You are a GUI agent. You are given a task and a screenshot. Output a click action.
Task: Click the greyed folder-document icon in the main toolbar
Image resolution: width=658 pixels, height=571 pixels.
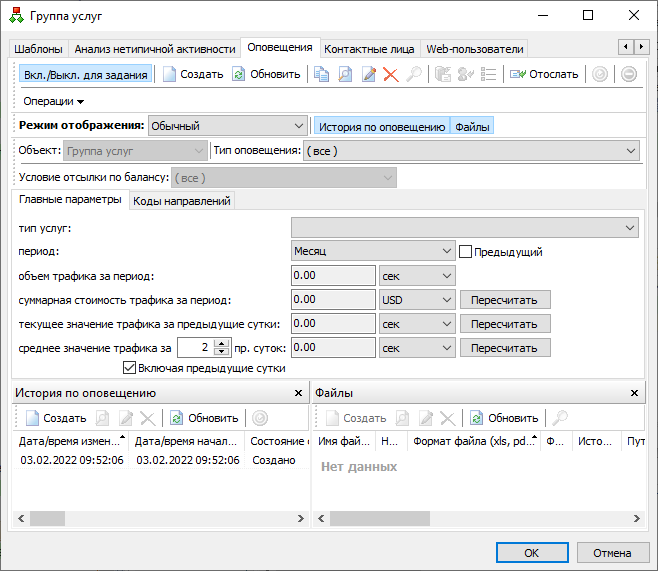click(x=443, y=74)
